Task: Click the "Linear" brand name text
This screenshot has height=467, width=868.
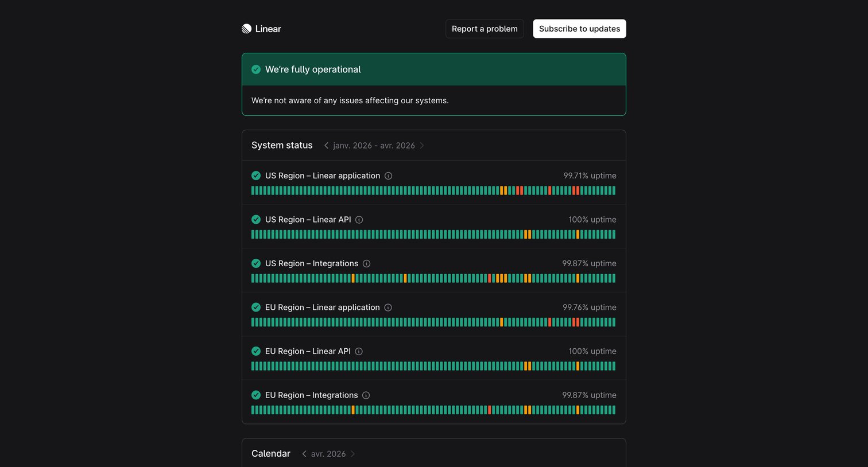Action: click(x=268, y=29)
